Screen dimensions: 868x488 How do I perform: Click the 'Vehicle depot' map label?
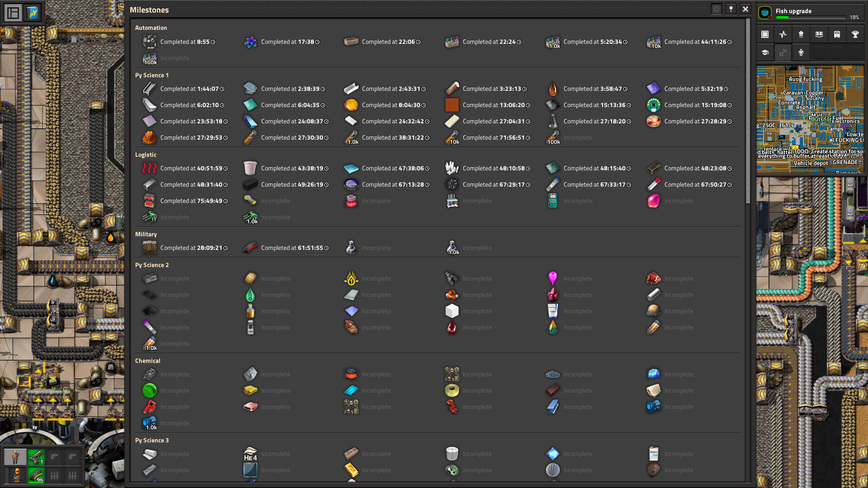(811, 163)
